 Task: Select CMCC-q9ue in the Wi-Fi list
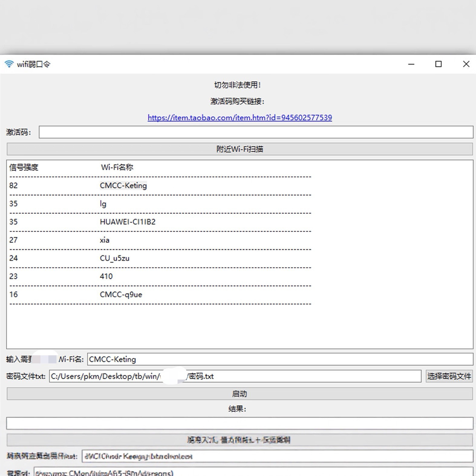pos(121,295)
